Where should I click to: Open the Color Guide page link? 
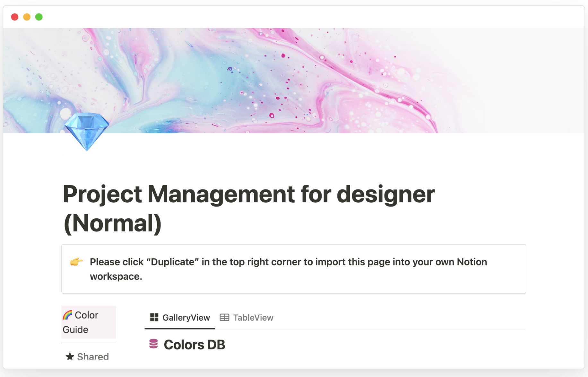coord(89,322)
